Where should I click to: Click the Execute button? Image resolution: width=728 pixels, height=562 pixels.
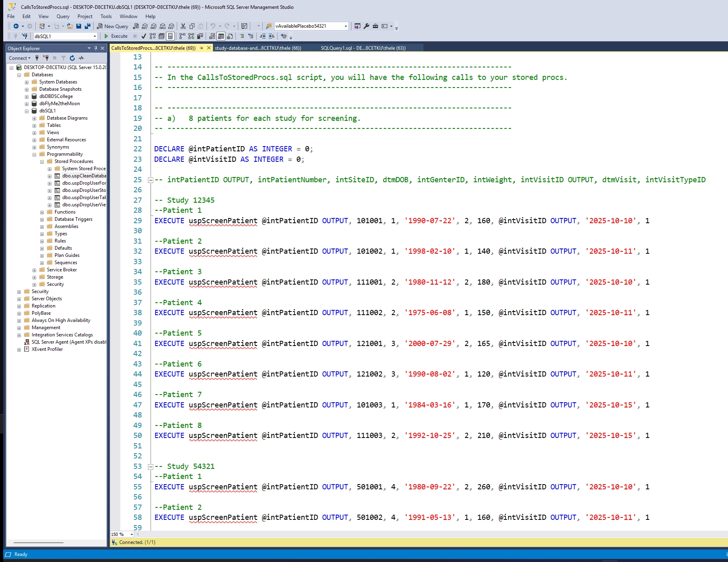(x=116, y=36)
